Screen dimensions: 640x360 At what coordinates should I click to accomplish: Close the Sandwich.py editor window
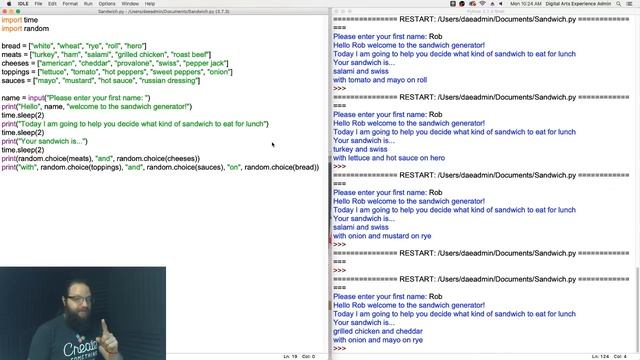tap(4, 11)
